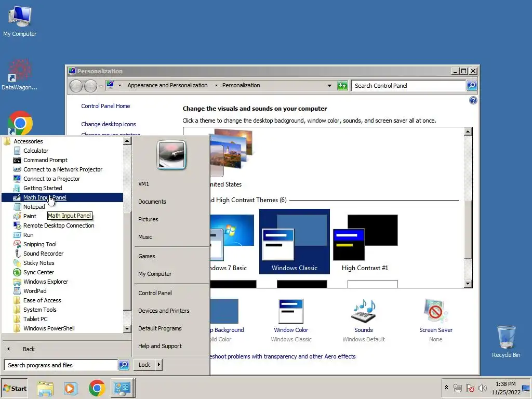The width and height of the screenshot is (532, 399).
Task: Click Window Color link text
Action: click(x=291, y=330)
